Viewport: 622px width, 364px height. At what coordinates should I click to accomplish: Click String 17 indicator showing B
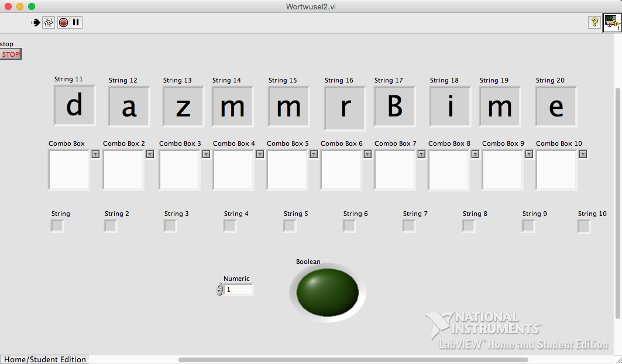(x=395, y=107)
